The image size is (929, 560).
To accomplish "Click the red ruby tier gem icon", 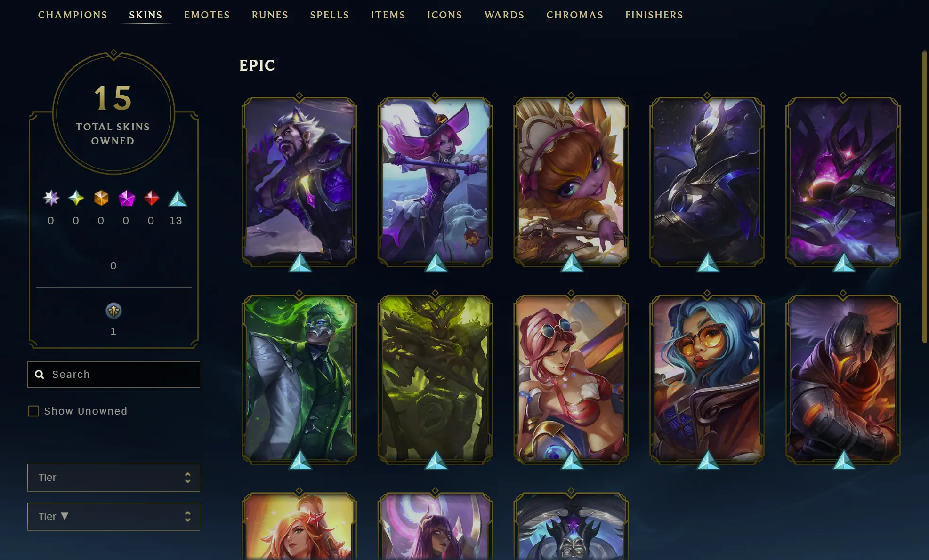I will [151, 198].
